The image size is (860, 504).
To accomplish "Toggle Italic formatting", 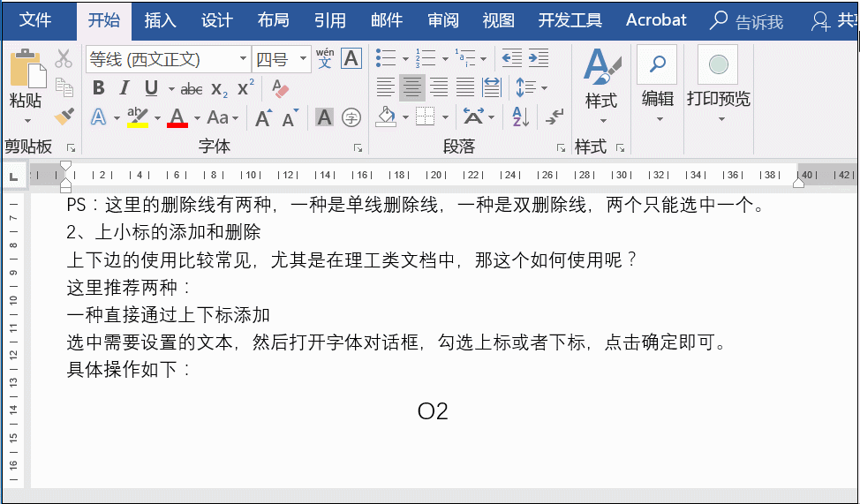I will coord(124,88).
